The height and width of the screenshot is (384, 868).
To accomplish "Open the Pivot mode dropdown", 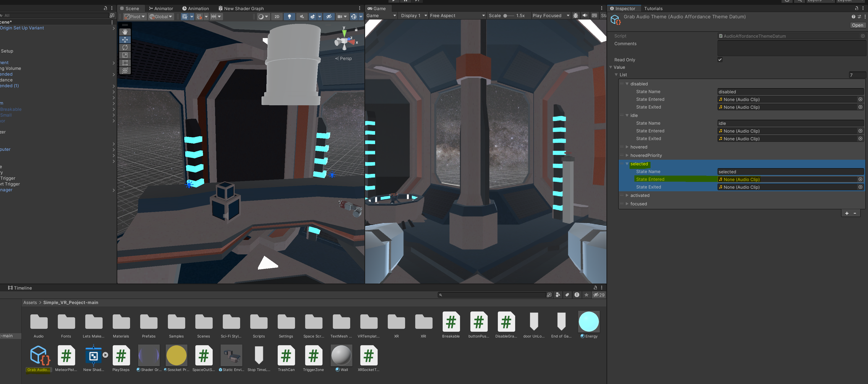I will click(134, 17).
